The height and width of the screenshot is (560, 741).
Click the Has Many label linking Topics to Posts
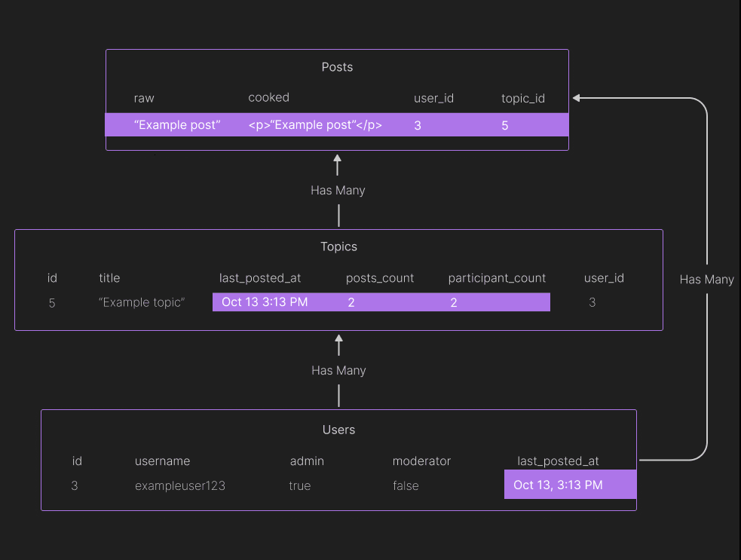(x=338, y=191)
